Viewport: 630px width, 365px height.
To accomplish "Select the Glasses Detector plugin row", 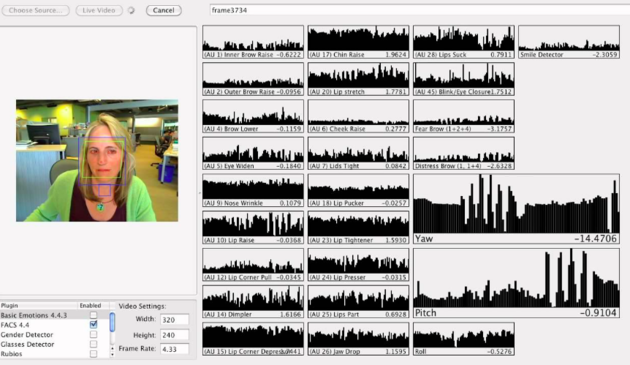I will click(54, 344).
